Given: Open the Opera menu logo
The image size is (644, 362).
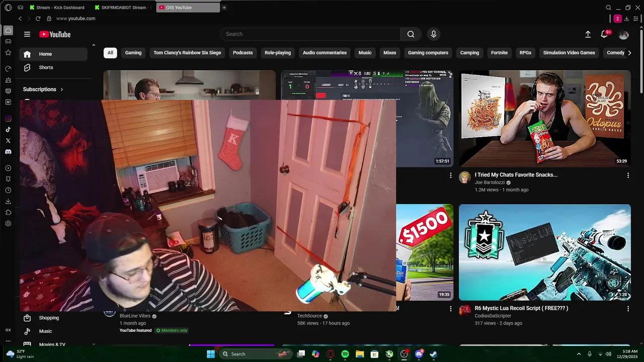Looking at the screenshot, I should (x=8, y=8).
